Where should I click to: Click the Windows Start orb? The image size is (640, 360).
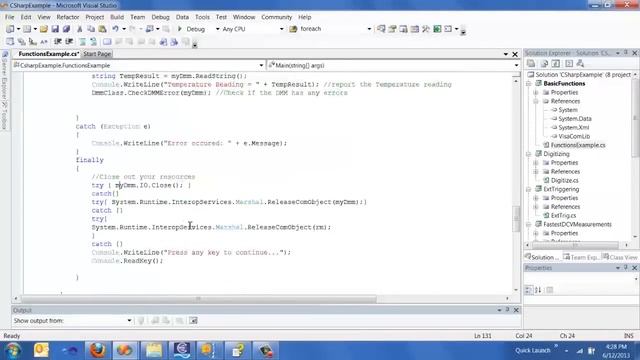pyautogui.click(x=13, y=351)
